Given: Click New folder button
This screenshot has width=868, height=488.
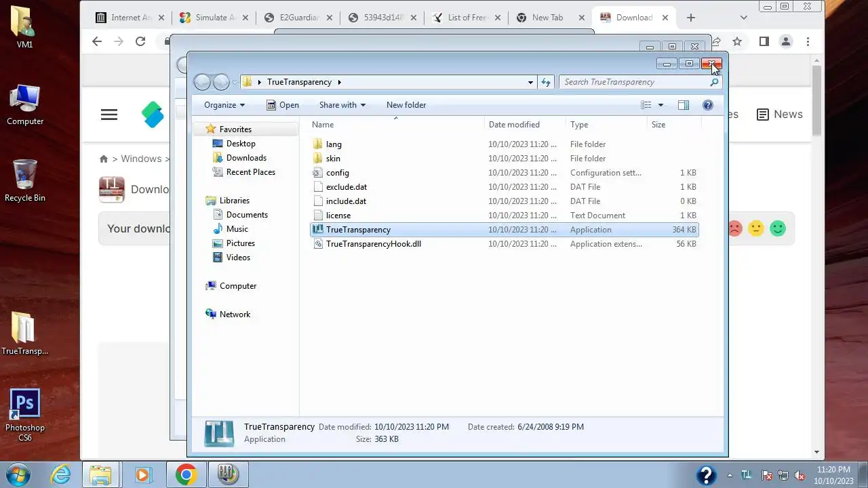Looking at the screenshot, I should (x=406, y=105).
